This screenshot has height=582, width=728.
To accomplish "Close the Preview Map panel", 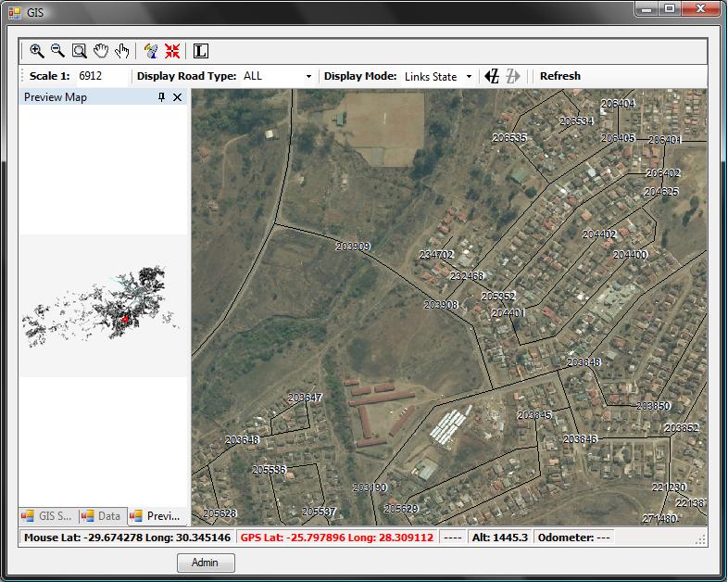I will coord(178,97).
